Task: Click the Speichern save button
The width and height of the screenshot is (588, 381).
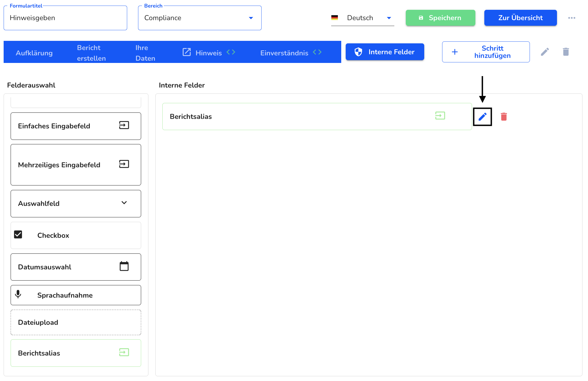Action: (x=440, y=18)
